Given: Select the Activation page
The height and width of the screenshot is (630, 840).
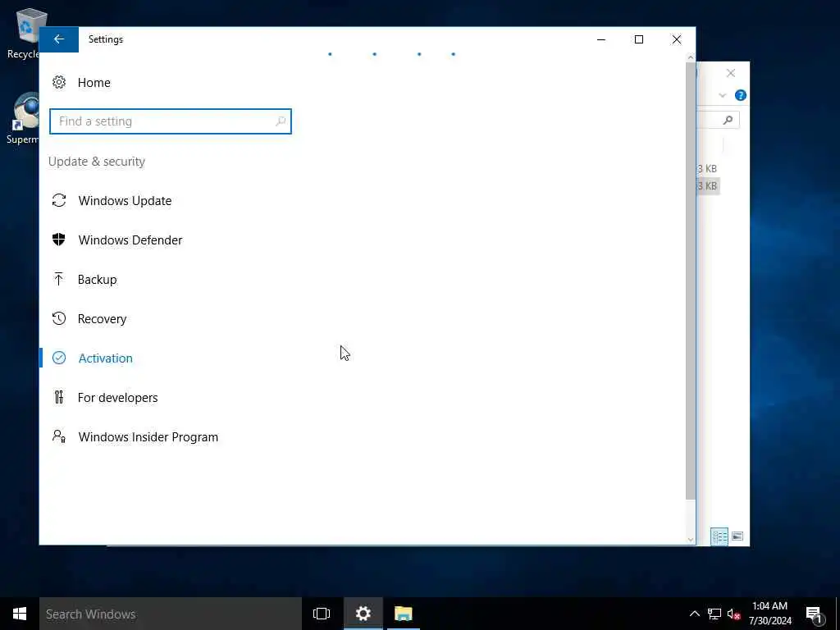Looking at the screenshot, I should click(105, 358).
